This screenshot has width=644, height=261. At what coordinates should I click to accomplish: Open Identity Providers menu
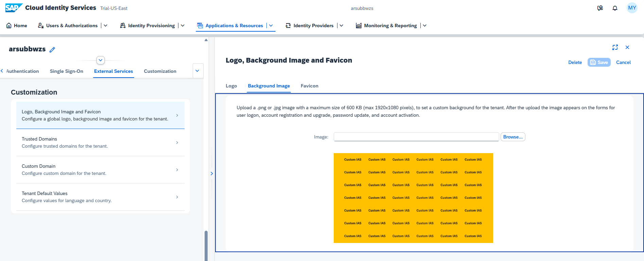coord(310,26)
